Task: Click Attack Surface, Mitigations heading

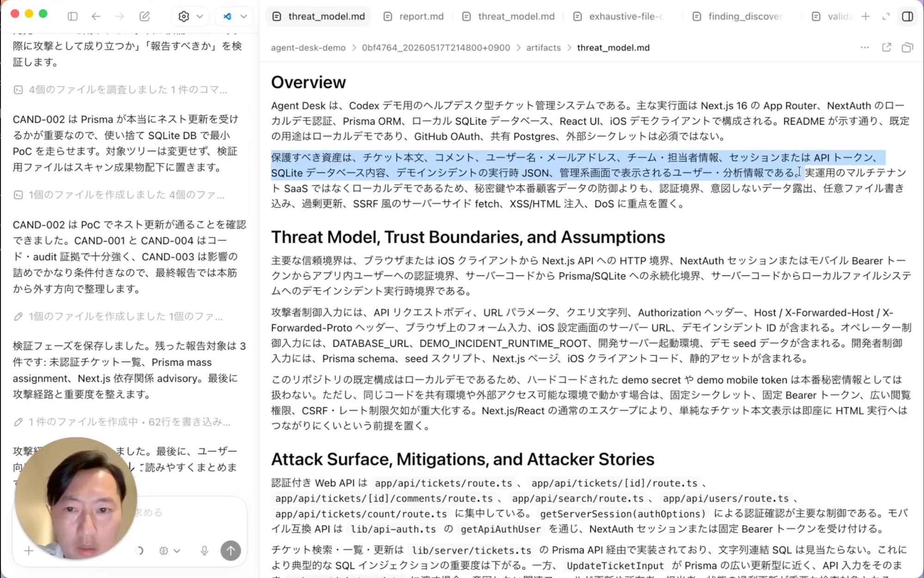Action: [x=462, y=459]
